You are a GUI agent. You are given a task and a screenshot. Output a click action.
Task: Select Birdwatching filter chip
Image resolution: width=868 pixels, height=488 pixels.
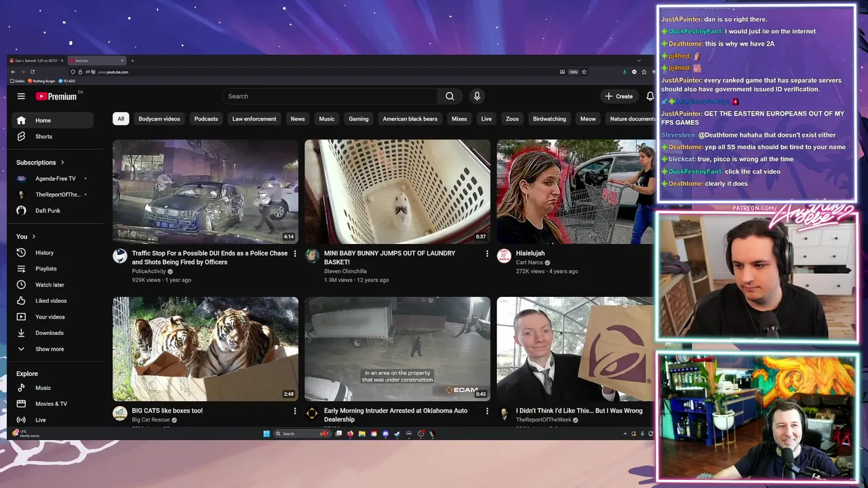[x=549, y=119]
